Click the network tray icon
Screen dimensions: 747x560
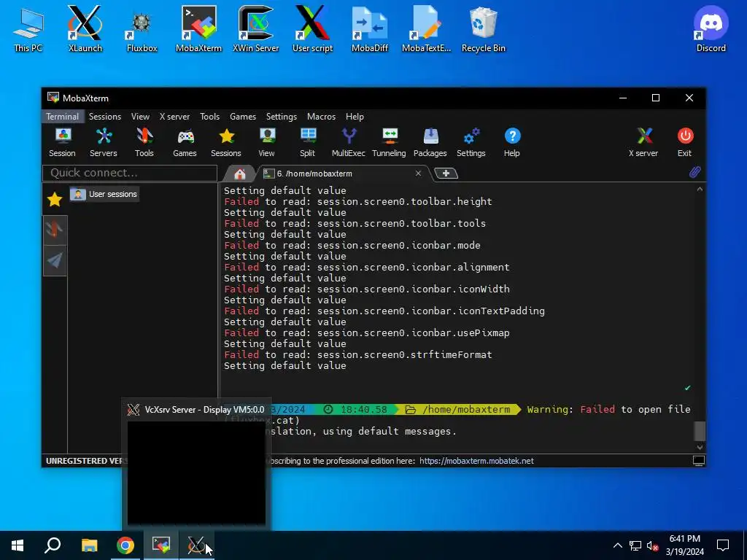coord(635,545)
